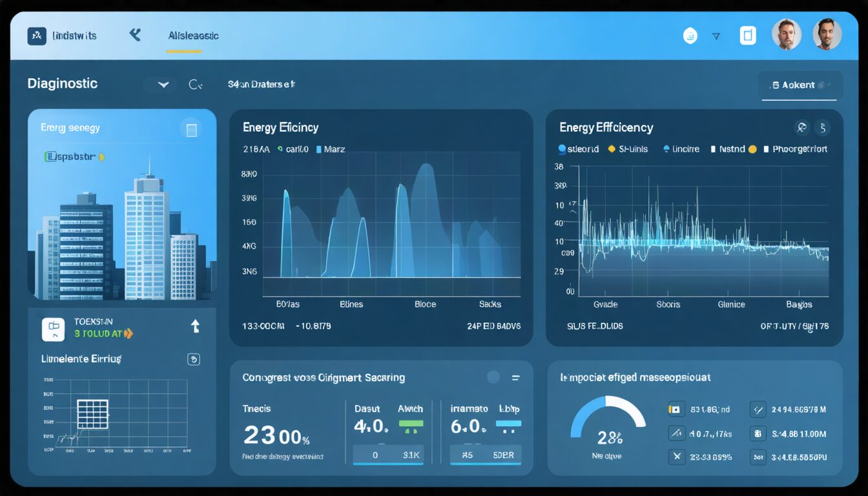Open the lindstwits header item
This screenshot has width=868, height=496.
74,36
